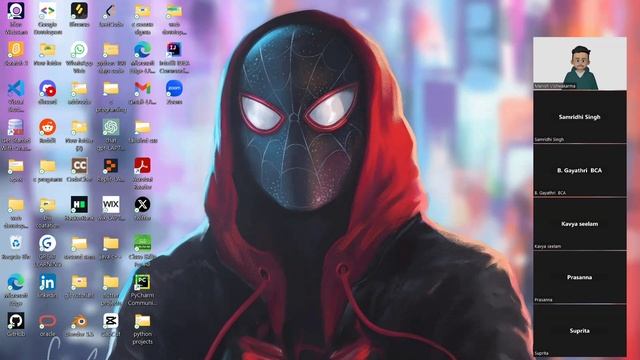Select Samridhi Singh participant tile
This screenshot has width=640, height=360.
pyautogui.click(x=580, y=117)
